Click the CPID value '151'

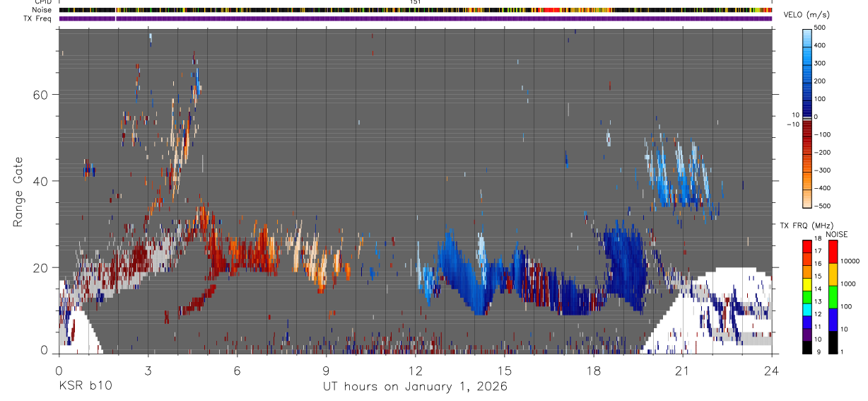(416, 2)
